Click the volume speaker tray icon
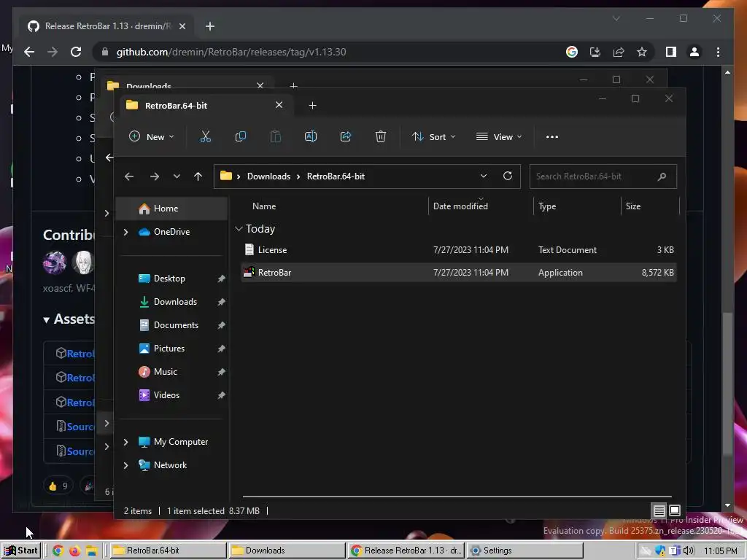Image resolution: width=747 pixels, height=560 pixels. coord(689,551)
